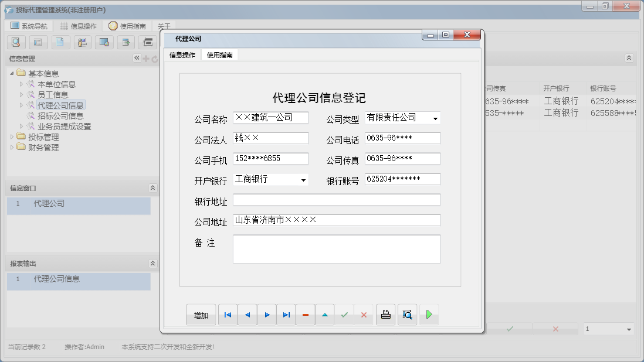Open the search tool in main toolbar
The width and height of the screenshot is (644, 362).
pos(16,42)
